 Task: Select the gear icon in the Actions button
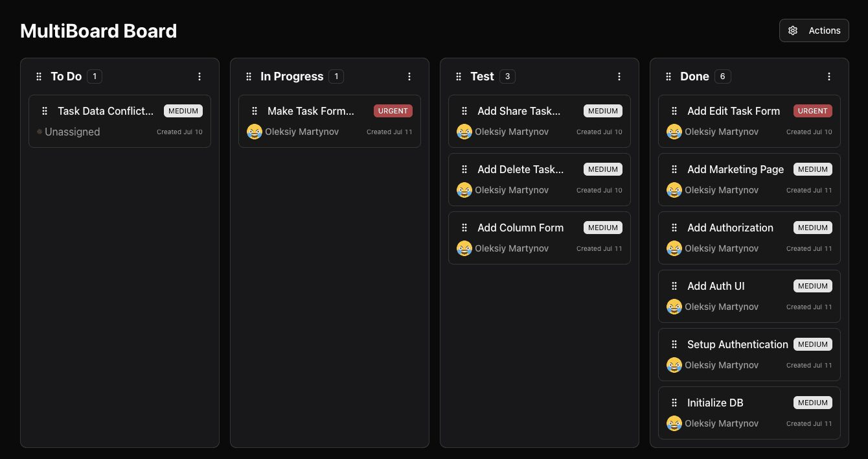(x=793, y=30)
